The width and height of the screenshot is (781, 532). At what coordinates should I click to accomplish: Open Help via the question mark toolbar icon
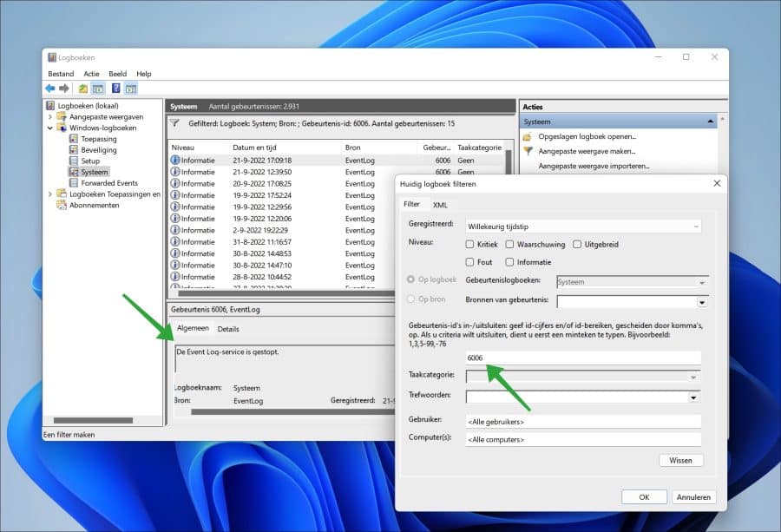115,89
